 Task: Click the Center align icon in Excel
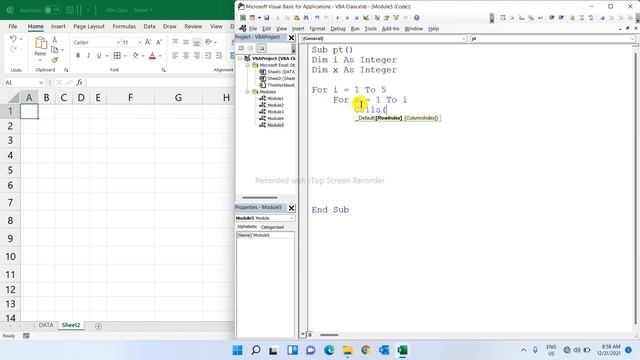186,56
